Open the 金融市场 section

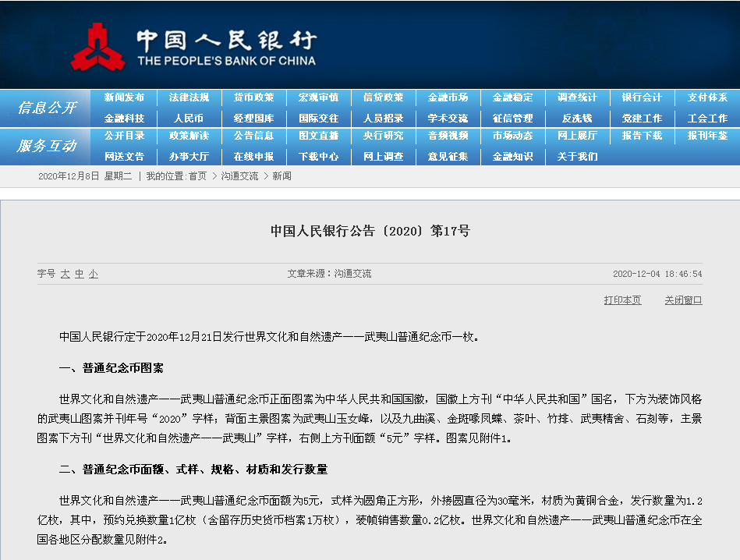tap(448, 97)
